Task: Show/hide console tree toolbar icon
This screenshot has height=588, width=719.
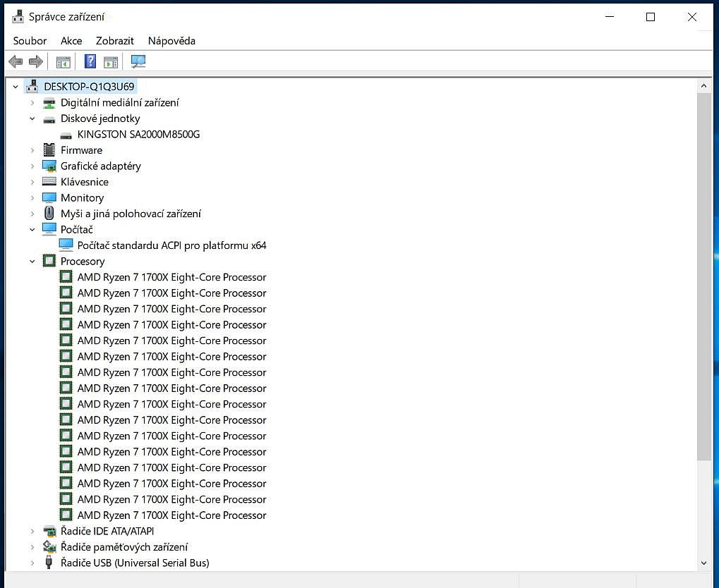Action: pyautogui.click(x=64, y=61)
